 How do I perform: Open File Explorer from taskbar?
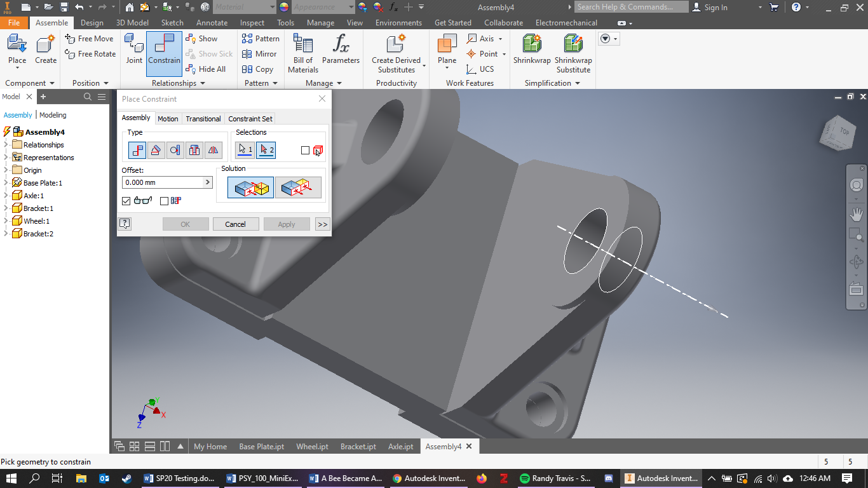[81, 478]
